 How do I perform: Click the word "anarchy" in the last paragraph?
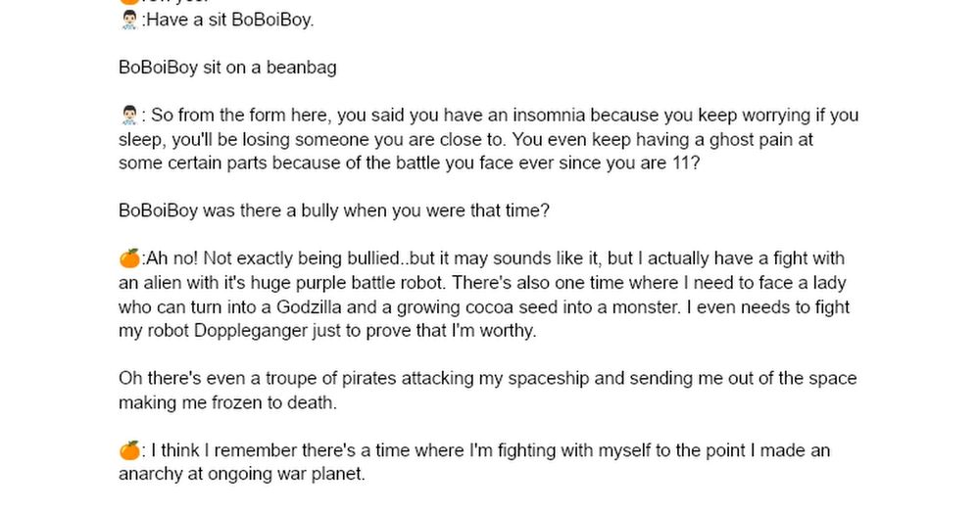pos(149,475)
